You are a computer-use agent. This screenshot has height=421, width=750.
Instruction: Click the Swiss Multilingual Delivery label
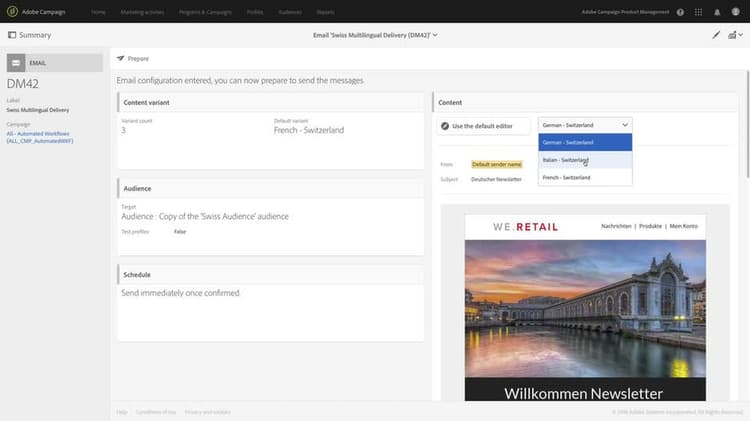click(x=38, y=110)
